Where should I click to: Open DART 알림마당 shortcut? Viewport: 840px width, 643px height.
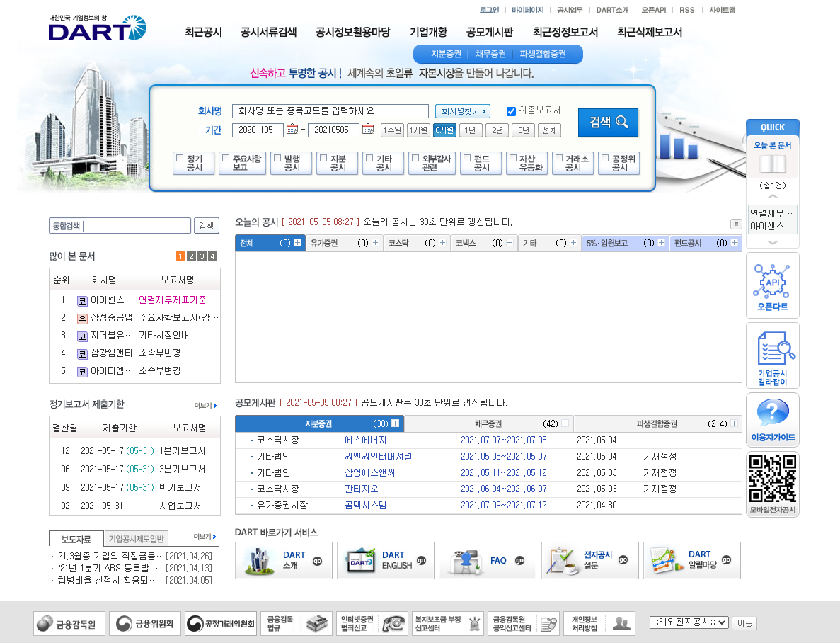click(692, 560)
